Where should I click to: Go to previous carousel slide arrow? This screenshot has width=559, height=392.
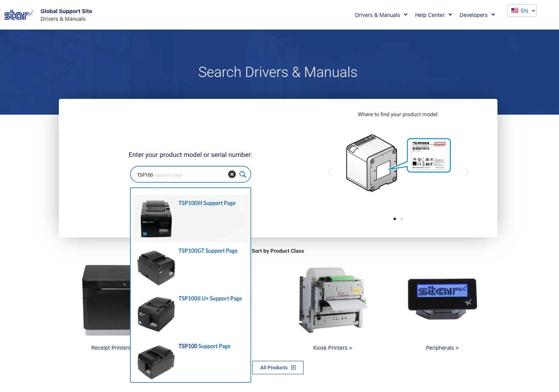(330, 172)
